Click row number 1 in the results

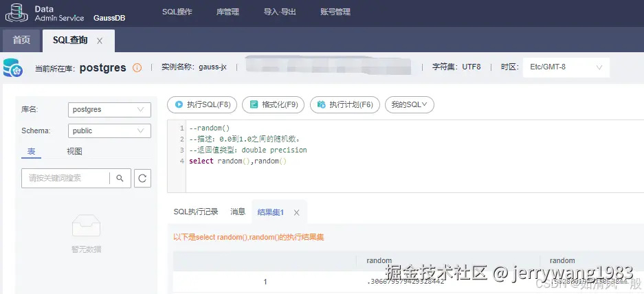(x=265, y=282)
